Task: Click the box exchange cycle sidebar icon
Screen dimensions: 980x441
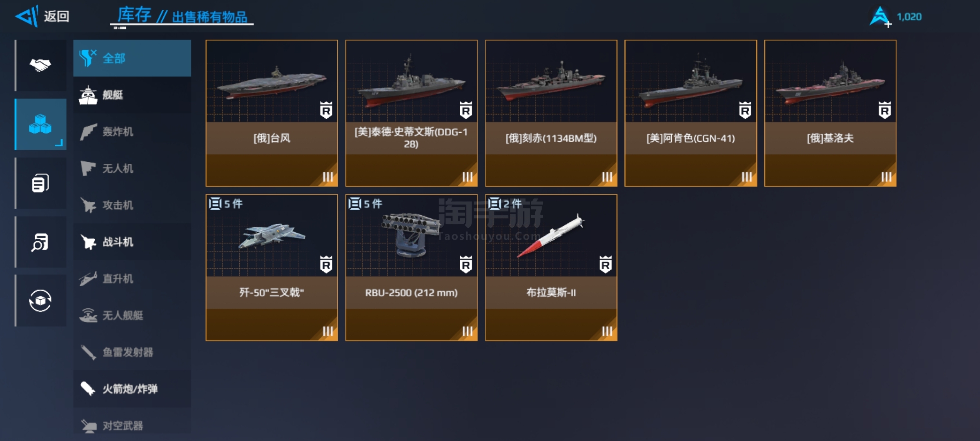Action: point(40,301)
